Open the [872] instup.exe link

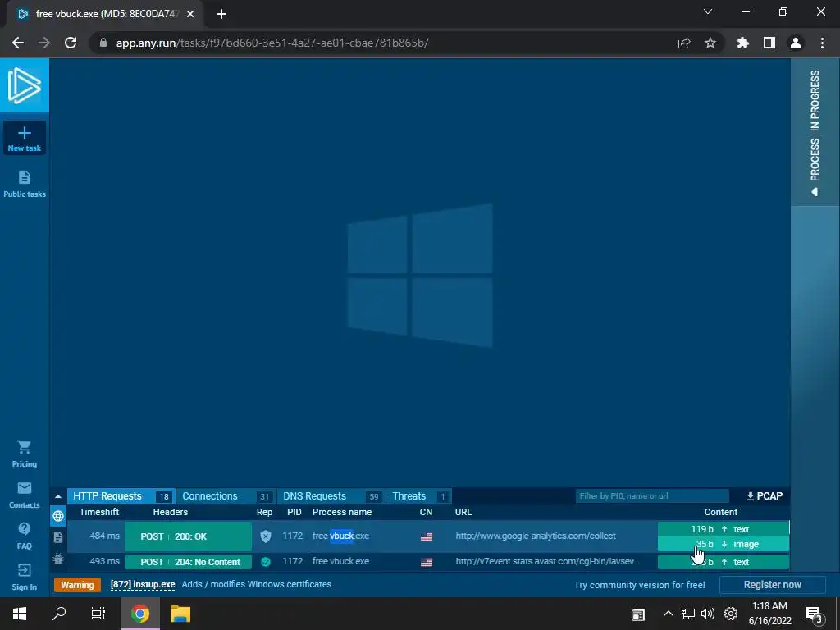pyautogui.click(x=143, y=584)
